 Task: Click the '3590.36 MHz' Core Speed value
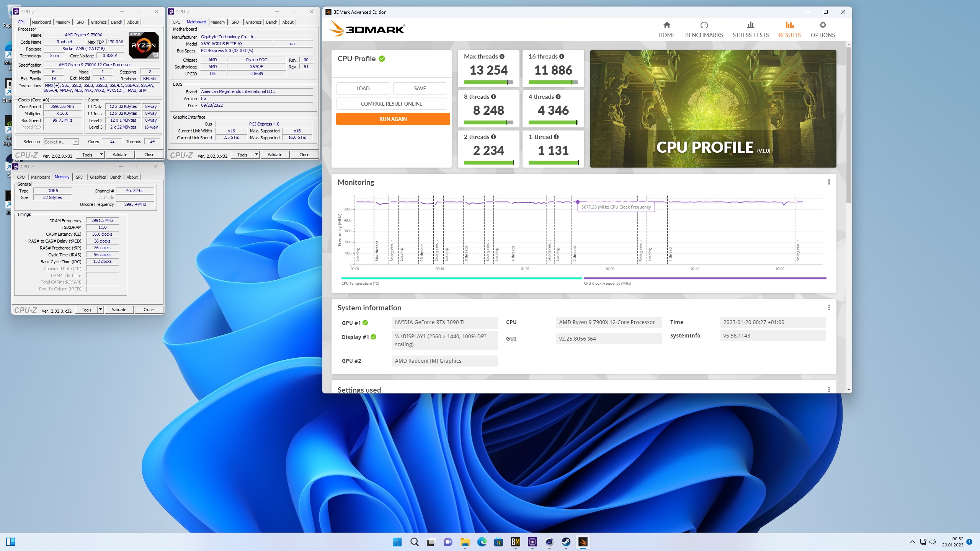pos(62,107)
